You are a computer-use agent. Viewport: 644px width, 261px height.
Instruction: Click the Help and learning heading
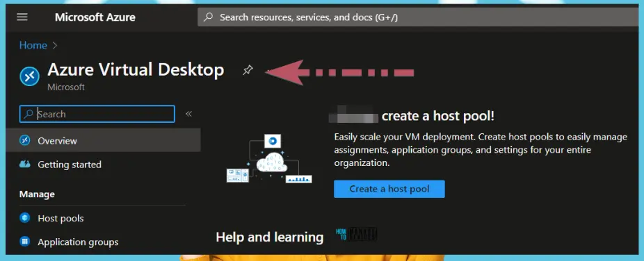tap(269, 237)
